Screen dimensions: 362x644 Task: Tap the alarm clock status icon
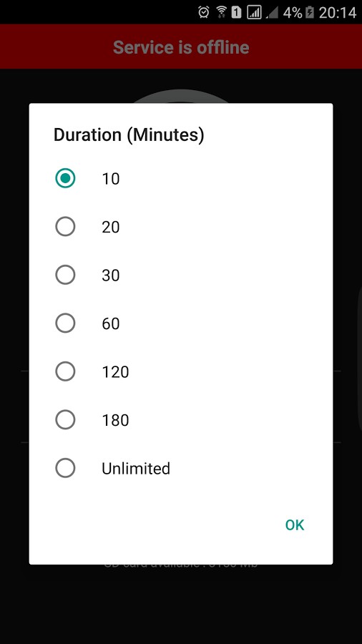[x=204, y=12]
